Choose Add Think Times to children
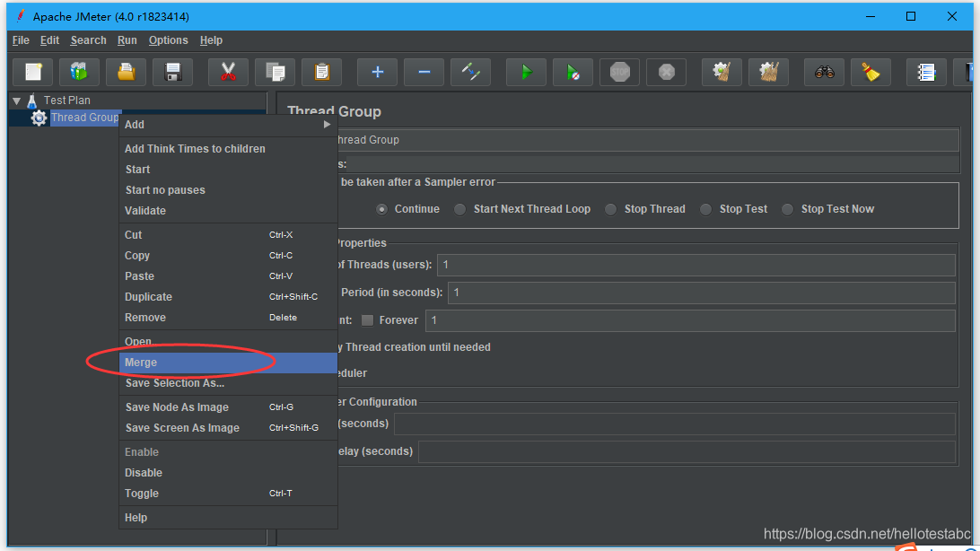The width and height of the screenshot is (980, 551). click(228, 149)
